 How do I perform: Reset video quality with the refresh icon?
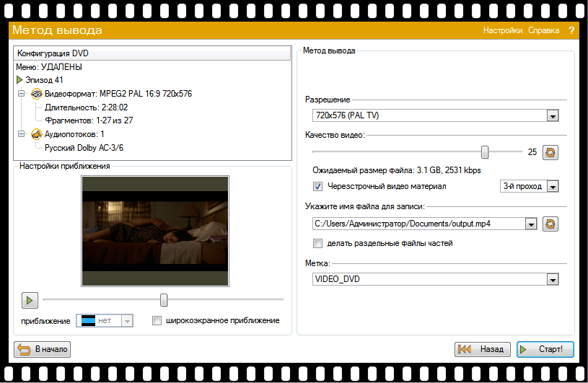[x=550, y=152]
